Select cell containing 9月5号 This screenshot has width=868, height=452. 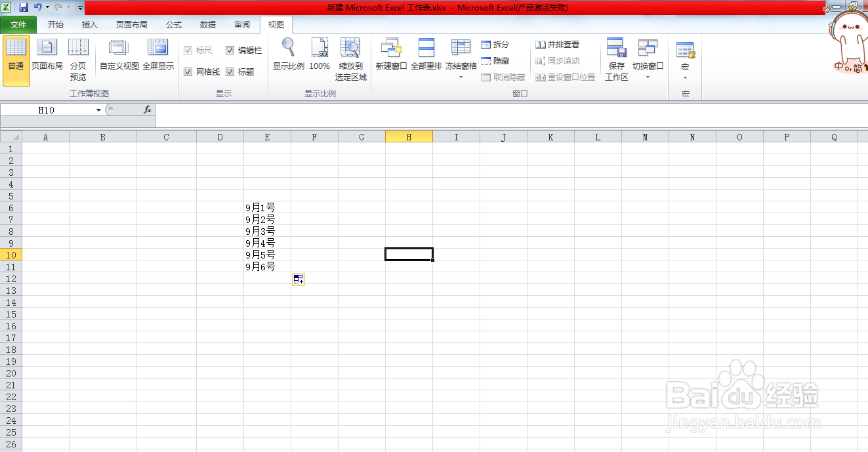point(267,255)
